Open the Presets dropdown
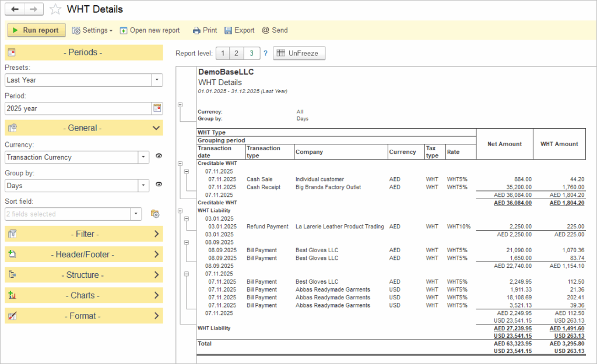This screenshot has height=364, width=597. coord(157,80)
